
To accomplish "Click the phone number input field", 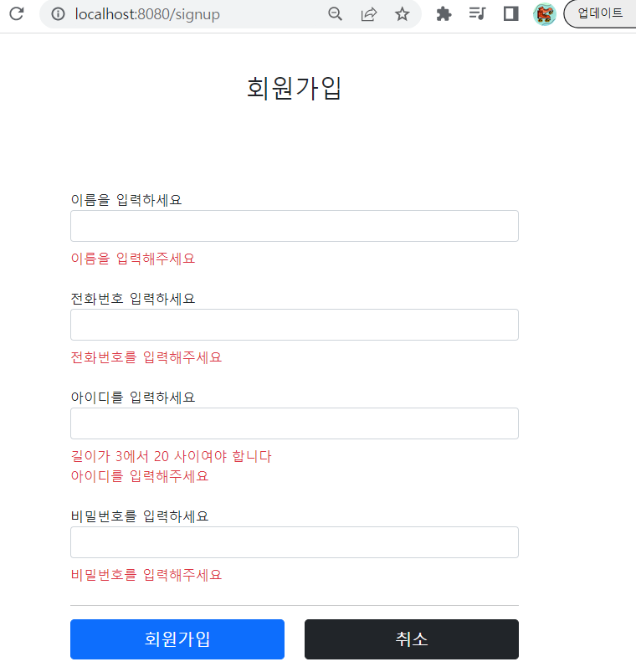I will tap(295, 325).
